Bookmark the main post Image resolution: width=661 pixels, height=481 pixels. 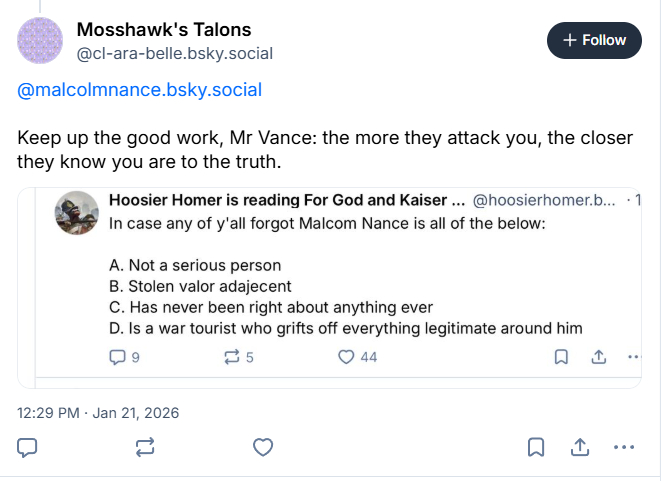coord(536,447)
